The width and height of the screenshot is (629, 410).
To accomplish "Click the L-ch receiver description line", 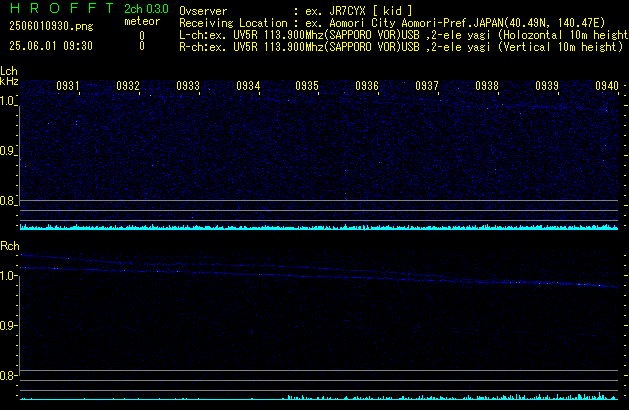I will pyautogui.click(x=404, y=35).
